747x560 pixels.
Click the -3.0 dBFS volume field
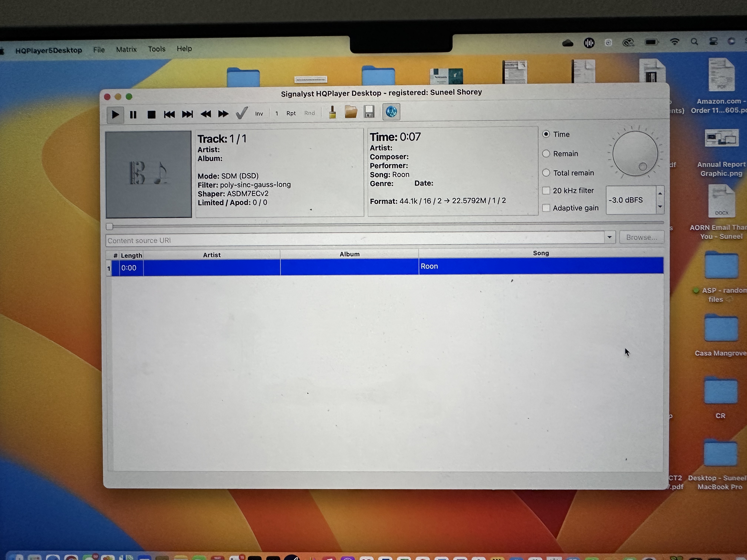[631, 200]
